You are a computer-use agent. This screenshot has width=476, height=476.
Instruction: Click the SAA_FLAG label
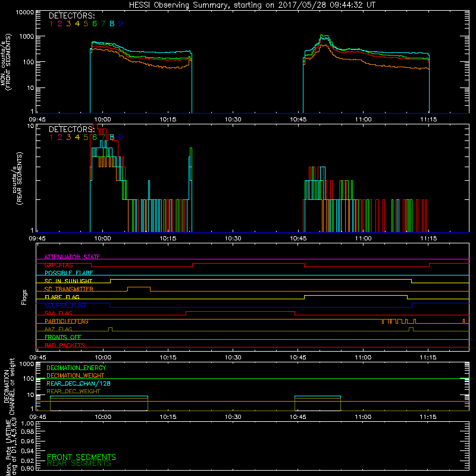(58, 313)
